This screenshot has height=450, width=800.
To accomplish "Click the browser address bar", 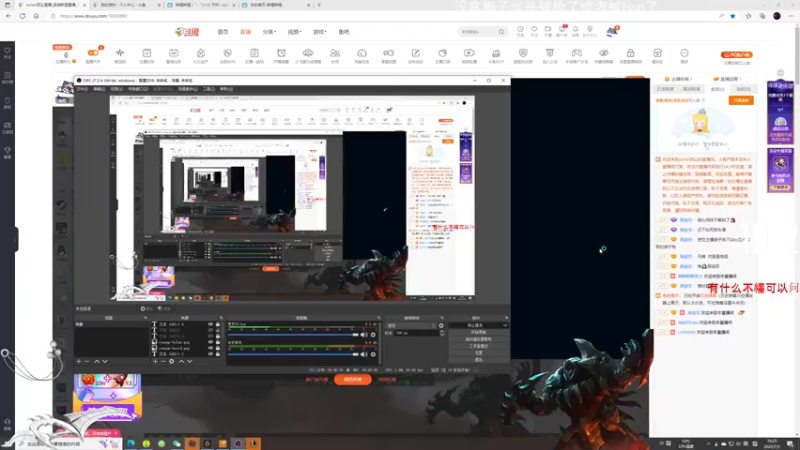I will click(x=383, y=16).
